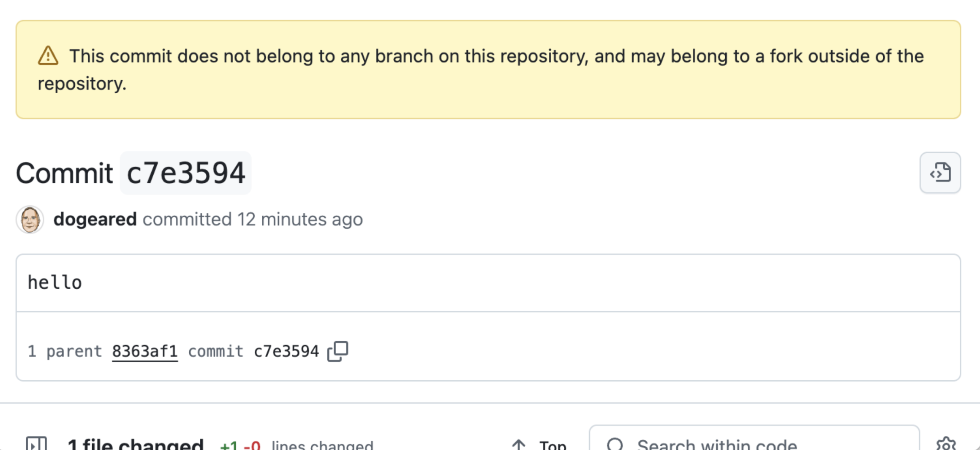The height and width of the screenshot is (450, 980).
Task: Open the dogeared user profile link
Action: coord(95,220)
